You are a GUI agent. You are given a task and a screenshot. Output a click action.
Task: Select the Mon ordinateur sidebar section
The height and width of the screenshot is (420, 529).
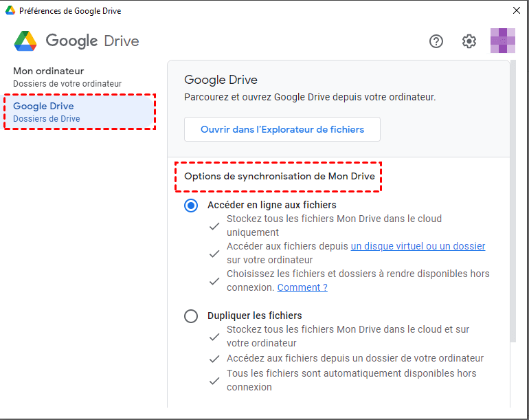[67, 77]
